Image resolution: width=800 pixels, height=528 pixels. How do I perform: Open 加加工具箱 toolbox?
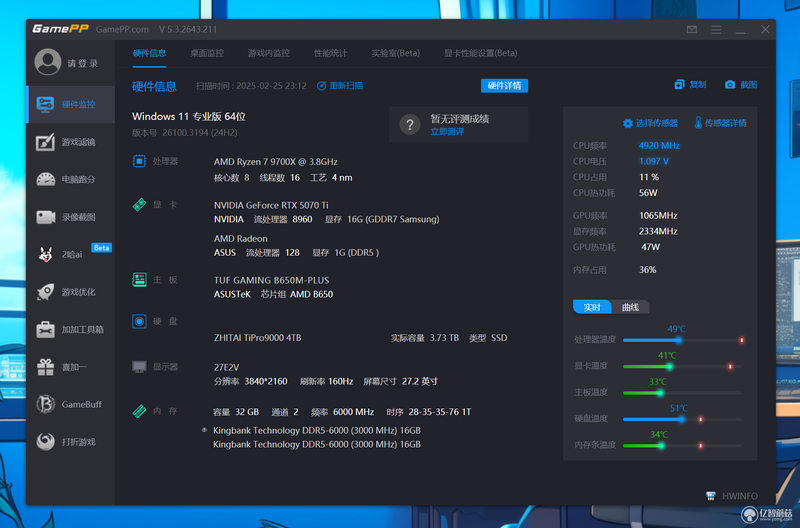tap(71, 330)
